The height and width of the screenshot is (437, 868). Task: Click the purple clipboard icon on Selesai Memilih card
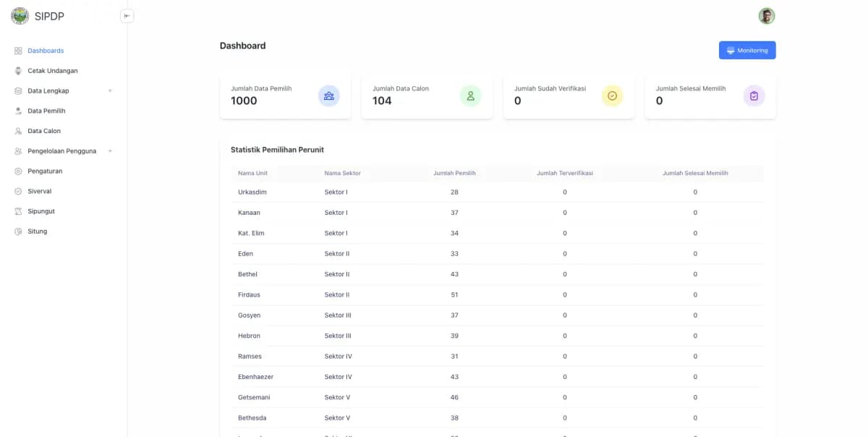[x=754, y=96]
